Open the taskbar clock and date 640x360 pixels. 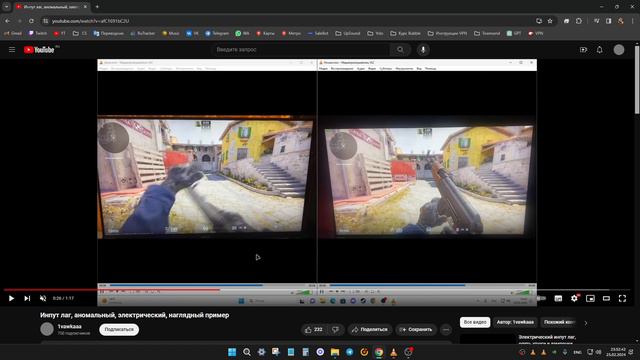pyautogui.click(x=616, y=352)
